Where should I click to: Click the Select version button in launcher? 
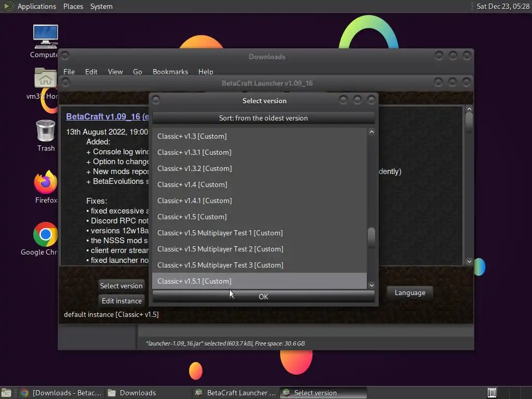(x=121, y=286)
